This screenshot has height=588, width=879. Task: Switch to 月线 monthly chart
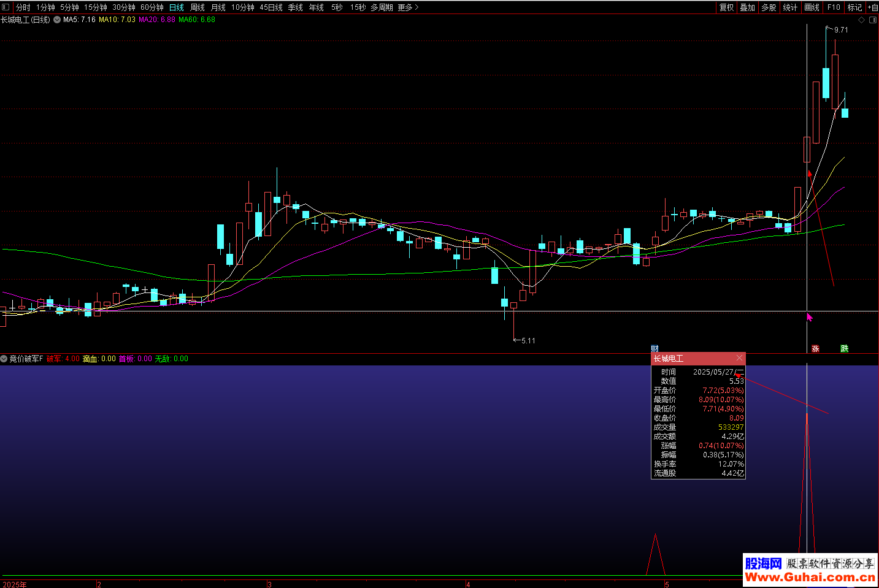218,7
